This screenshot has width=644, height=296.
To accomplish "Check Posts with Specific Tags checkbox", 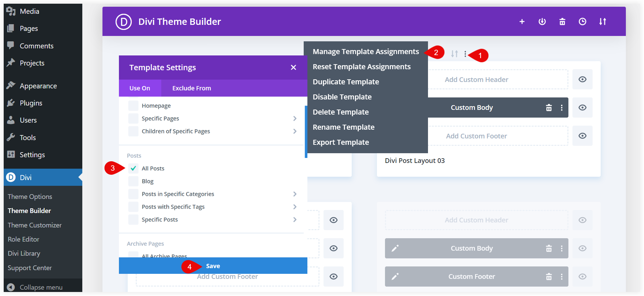I will point(133,207).
